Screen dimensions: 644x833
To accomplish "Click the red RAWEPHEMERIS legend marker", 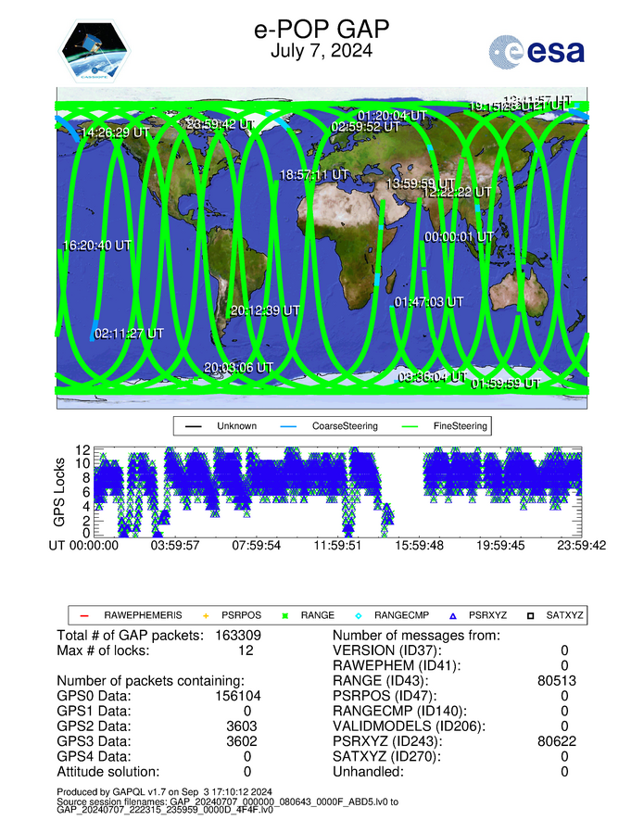I will (x=86, y=614).
